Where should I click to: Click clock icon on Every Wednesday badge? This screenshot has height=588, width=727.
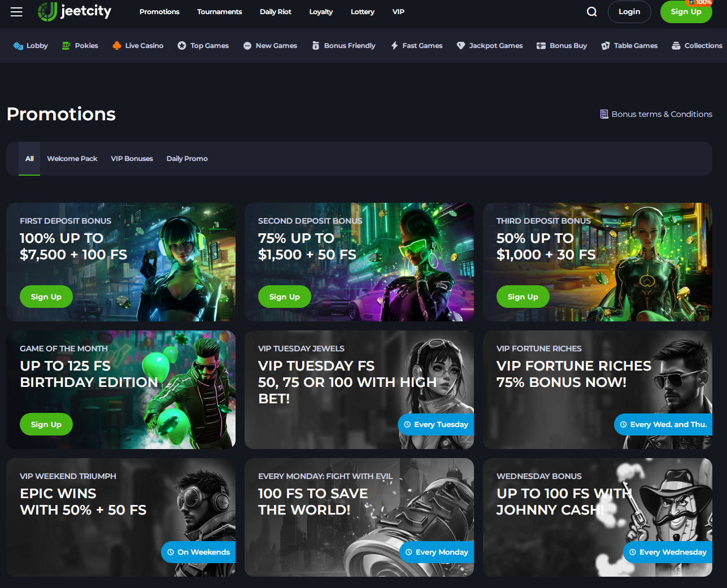coord(633,552)
